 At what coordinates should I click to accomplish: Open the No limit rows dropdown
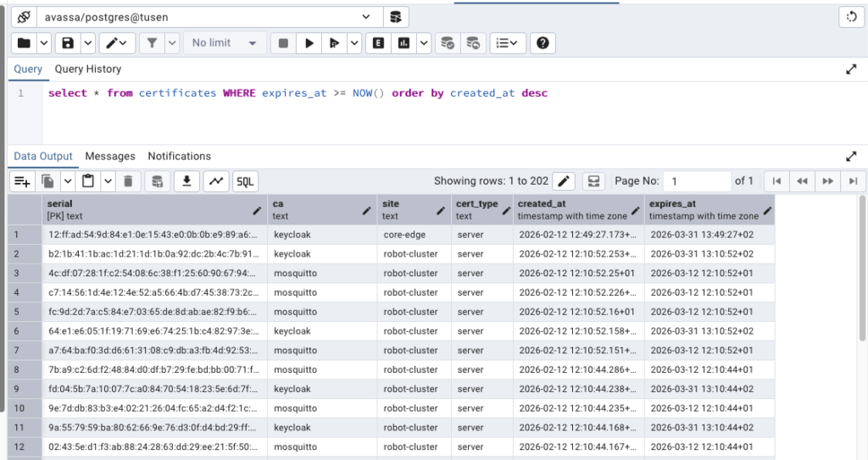(224, 42)
